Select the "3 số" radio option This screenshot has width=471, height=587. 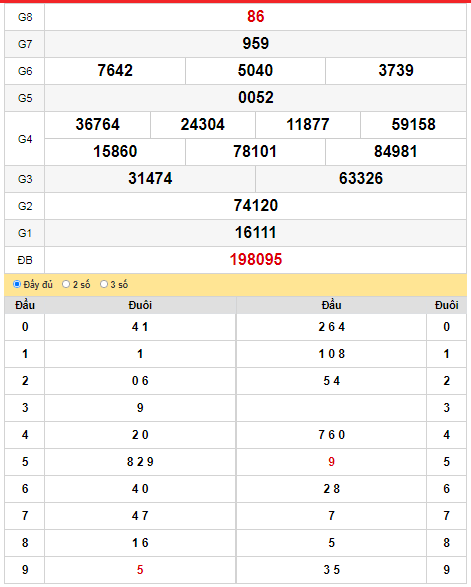(104, 284)
